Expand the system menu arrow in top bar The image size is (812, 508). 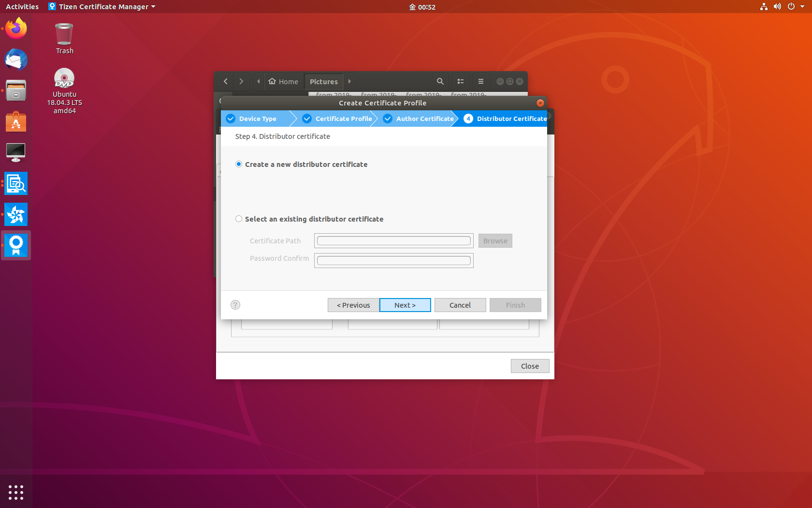[x=802, y=7]
